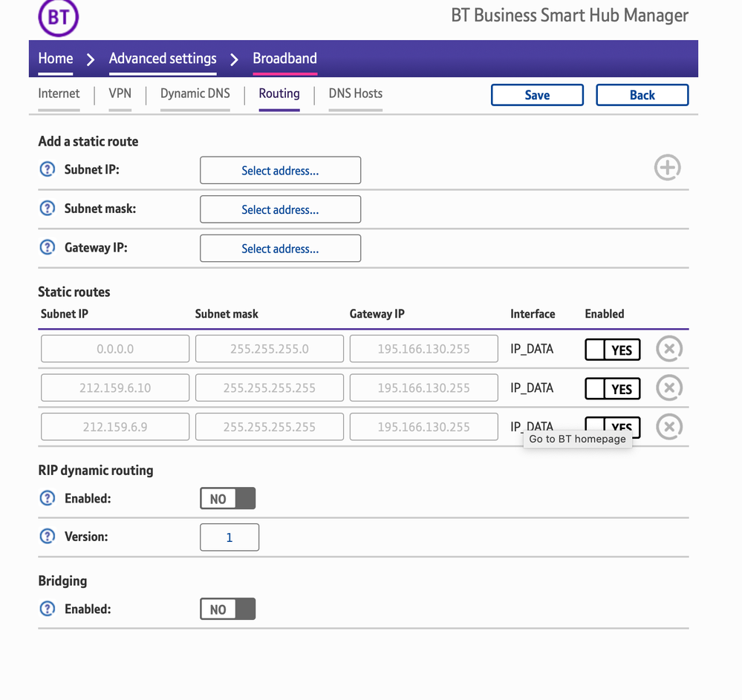The width and height of the screenshot is (742, 700).
Task: Open help icon for Subnet IP
Action: pyautogui.click(x=48, y=169)
